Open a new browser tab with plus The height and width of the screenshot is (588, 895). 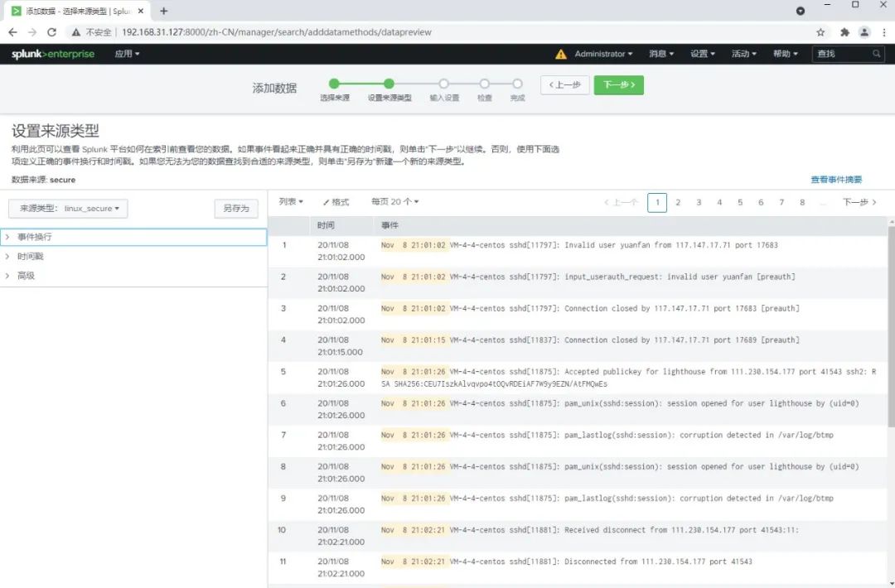[x=164, y=11]
